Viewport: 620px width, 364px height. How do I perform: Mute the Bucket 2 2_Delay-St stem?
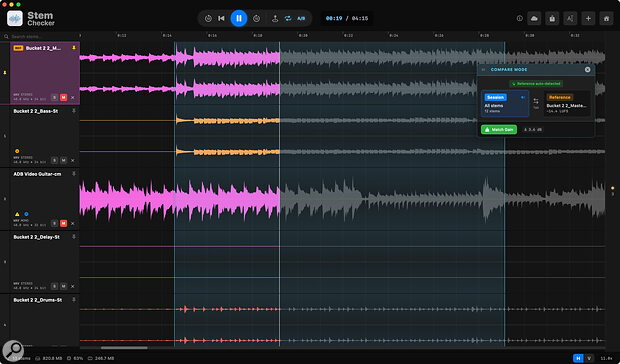click(x=63, y=286)
